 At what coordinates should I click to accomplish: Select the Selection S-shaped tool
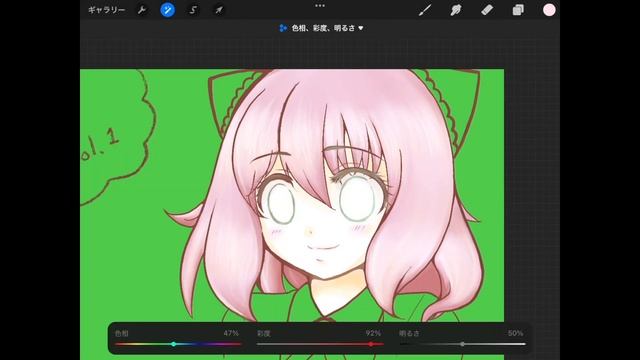coord(193,10)
